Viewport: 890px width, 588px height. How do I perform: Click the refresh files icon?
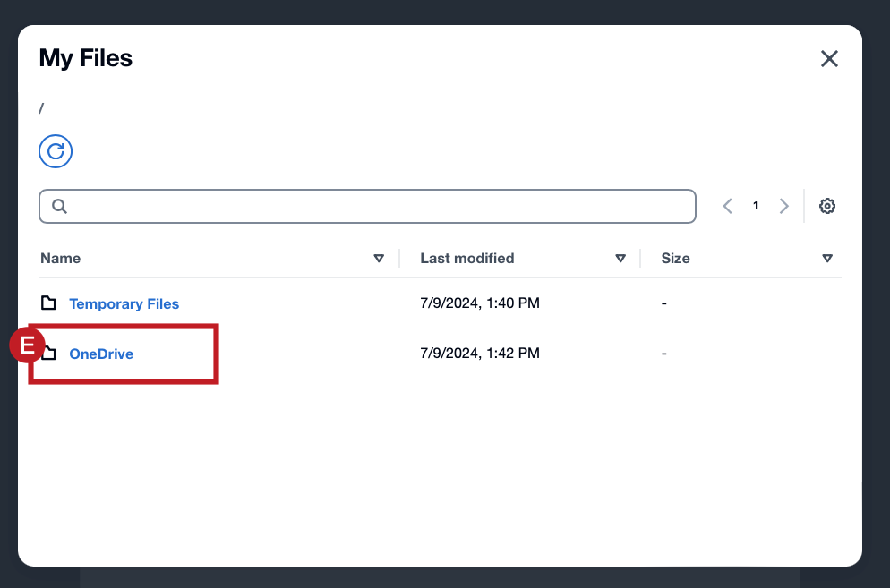[x=56, y=151]
